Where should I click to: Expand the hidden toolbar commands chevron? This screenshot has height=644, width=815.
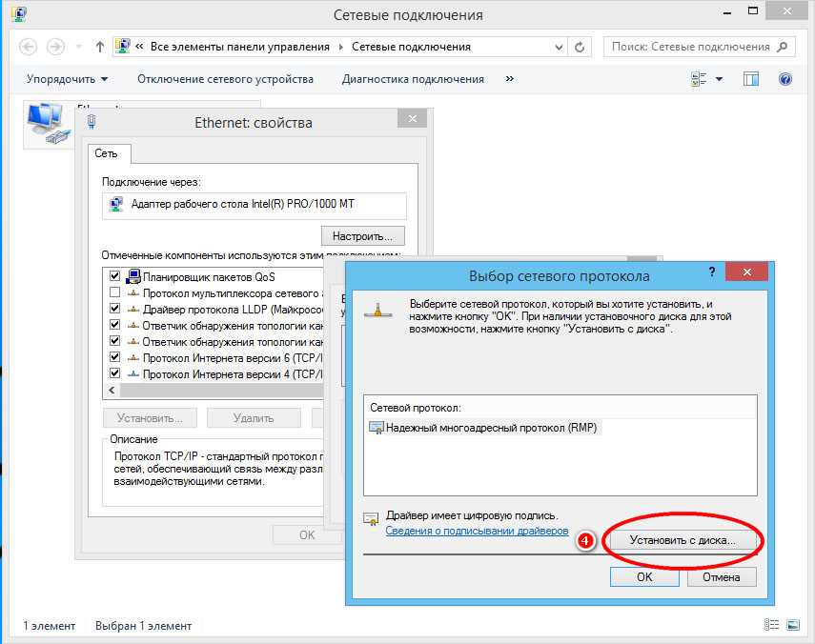(510, 79)
